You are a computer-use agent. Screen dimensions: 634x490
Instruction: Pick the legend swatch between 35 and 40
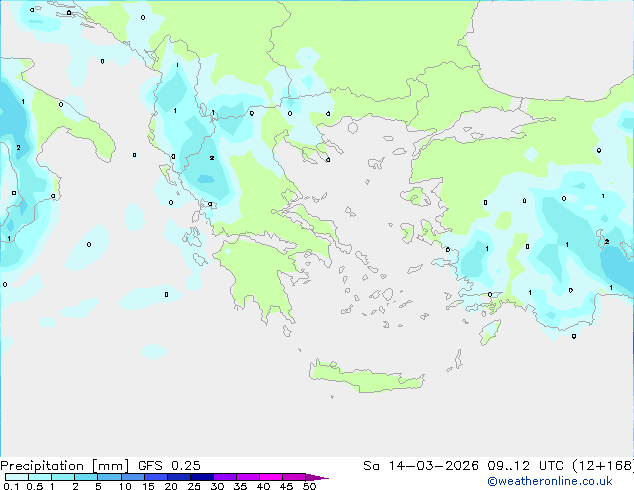(247, 477)
